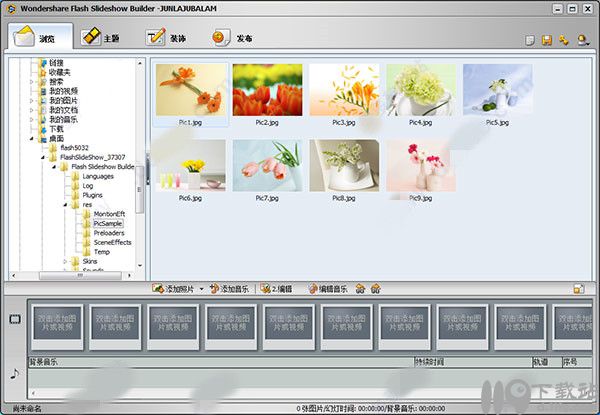Select the MontionEft folder

109,214
